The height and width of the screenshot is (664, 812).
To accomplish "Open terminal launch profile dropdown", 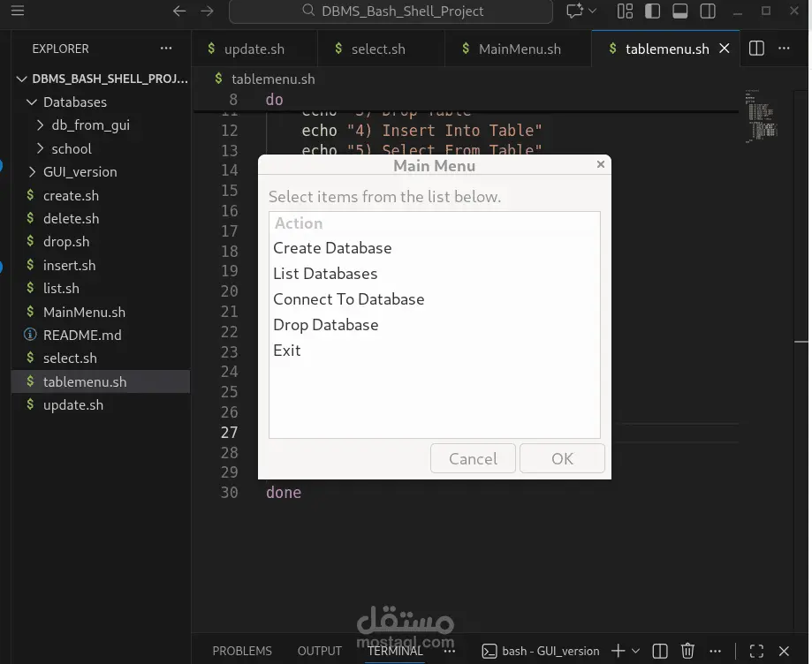I will coord(634,651).
